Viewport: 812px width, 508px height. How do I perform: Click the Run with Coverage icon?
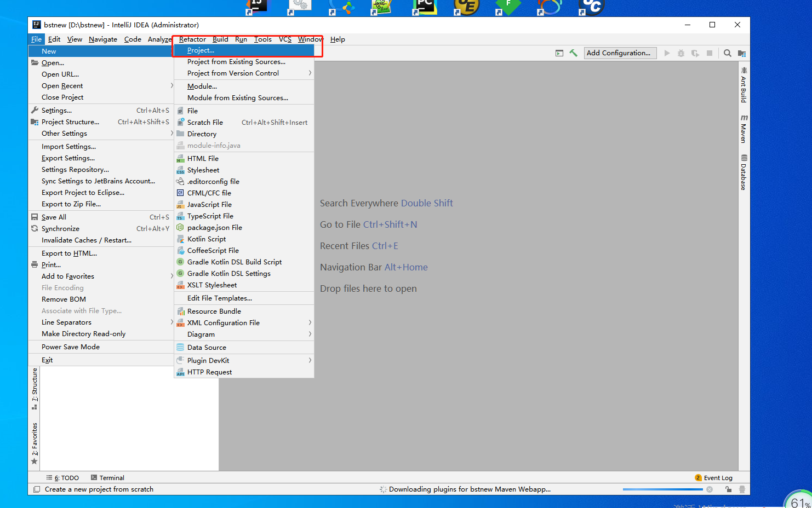(695, 53)
